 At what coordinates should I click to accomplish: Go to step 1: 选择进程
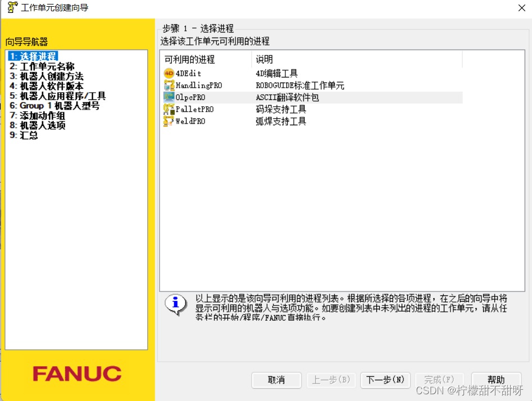[33, 56]
